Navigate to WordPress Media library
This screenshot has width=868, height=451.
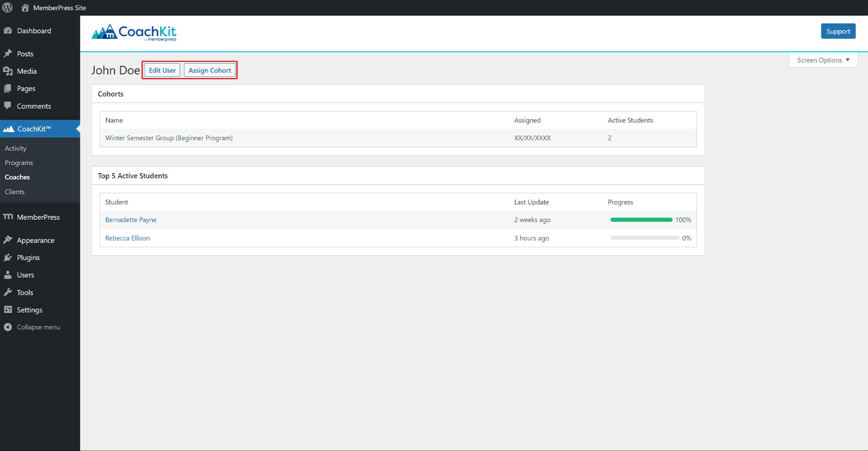pos(26,71)
